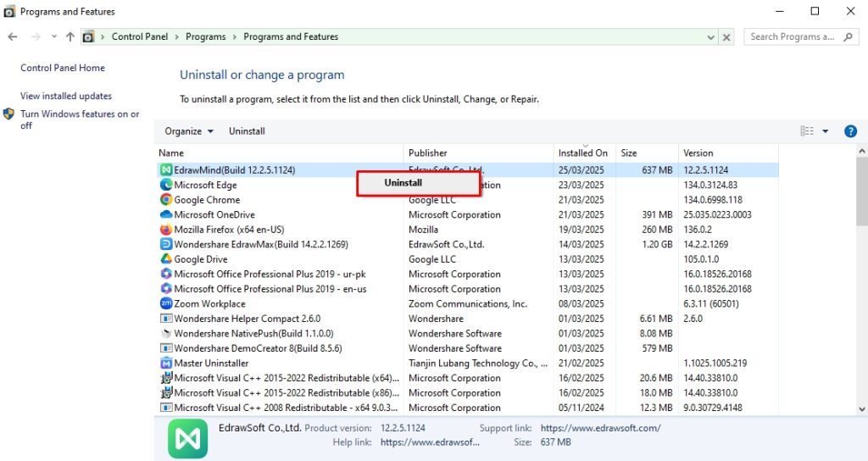This screenshot has height=461, width=868.
Task: Click the Wondershare DemoCreator 8 icon
Action: [165, 348]
